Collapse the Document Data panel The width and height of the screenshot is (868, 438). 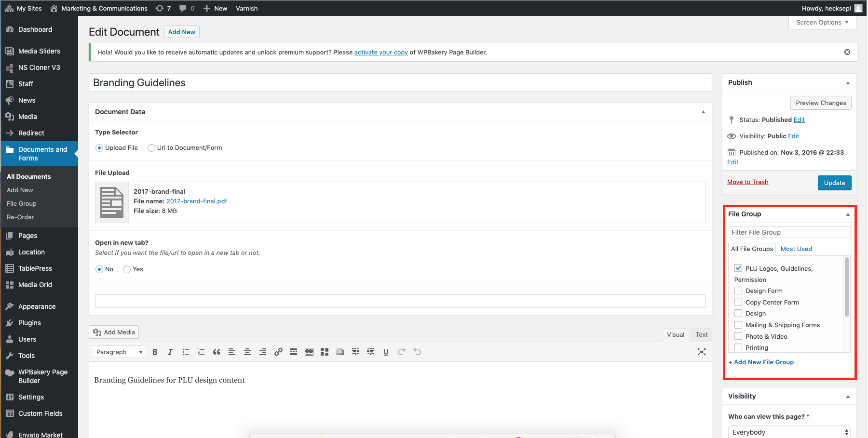click(703, 112)
